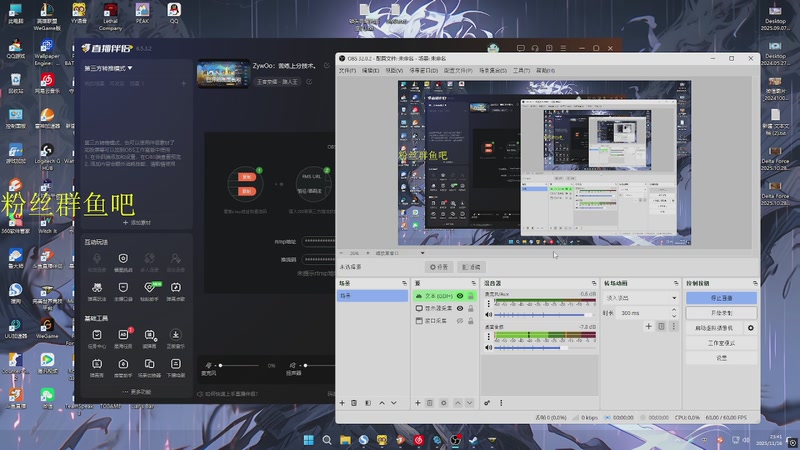Show the window capture source via crossed eye icon
Screen dimensions: 800x450
[x=460, y=321]
